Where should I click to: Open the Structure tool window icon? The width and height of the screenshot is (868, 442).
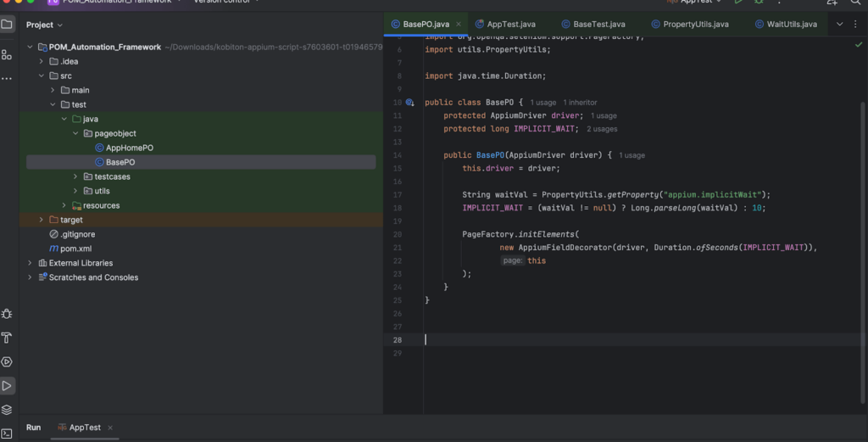point(7,54)
